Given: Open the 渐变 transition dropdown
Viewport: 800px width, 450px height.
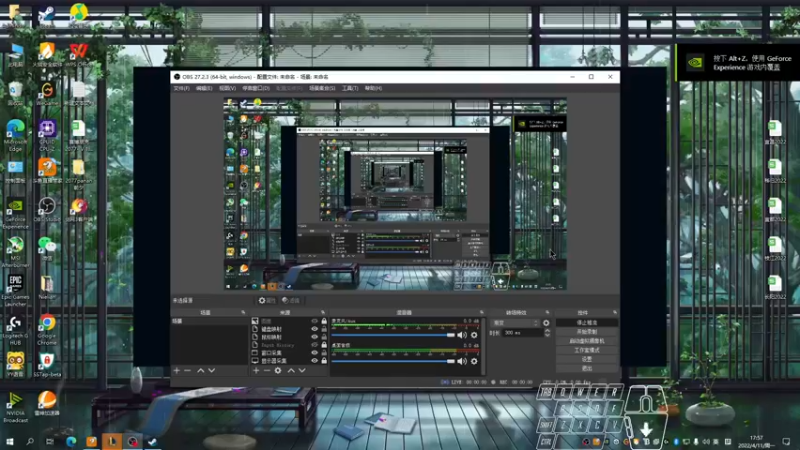Looking at the screenshot, I should click(x=515, y=323).
